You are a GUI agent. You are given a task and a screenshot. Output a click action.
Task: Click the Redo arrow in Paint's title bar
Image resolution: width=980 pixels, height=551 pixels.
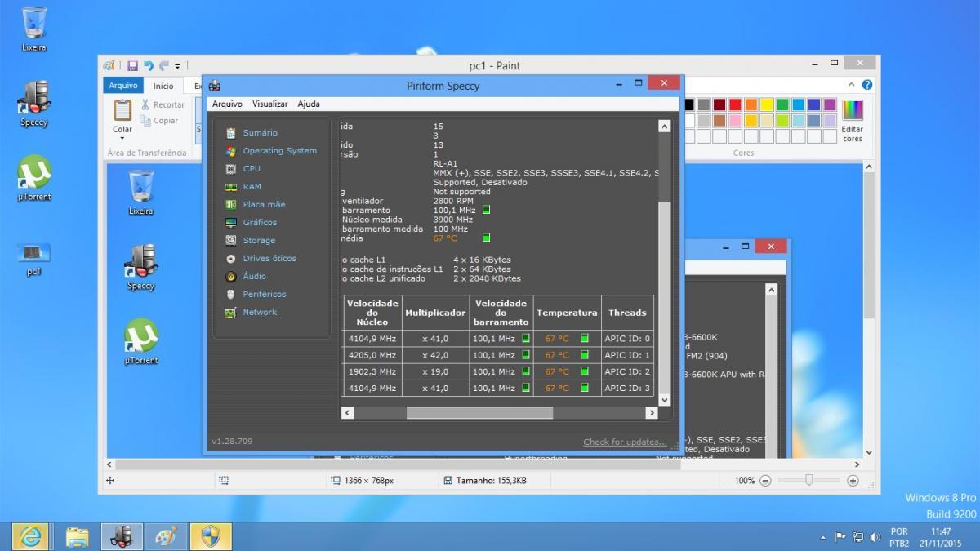coord(164,65)
